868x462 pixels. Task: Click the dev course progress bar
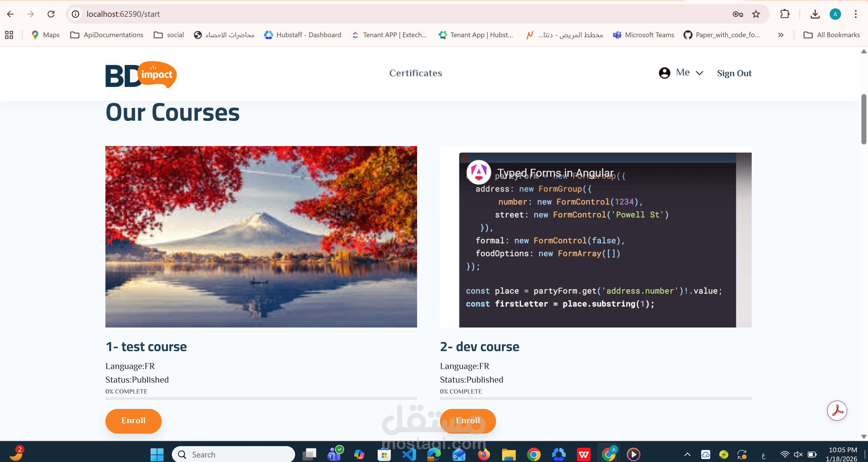click(x=595, y=398)
